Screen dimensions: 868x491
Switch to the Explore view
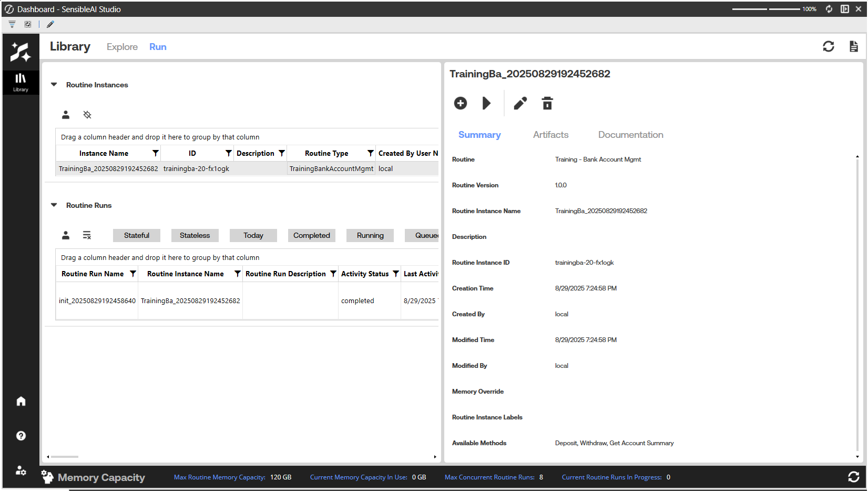tap(122, 47)
